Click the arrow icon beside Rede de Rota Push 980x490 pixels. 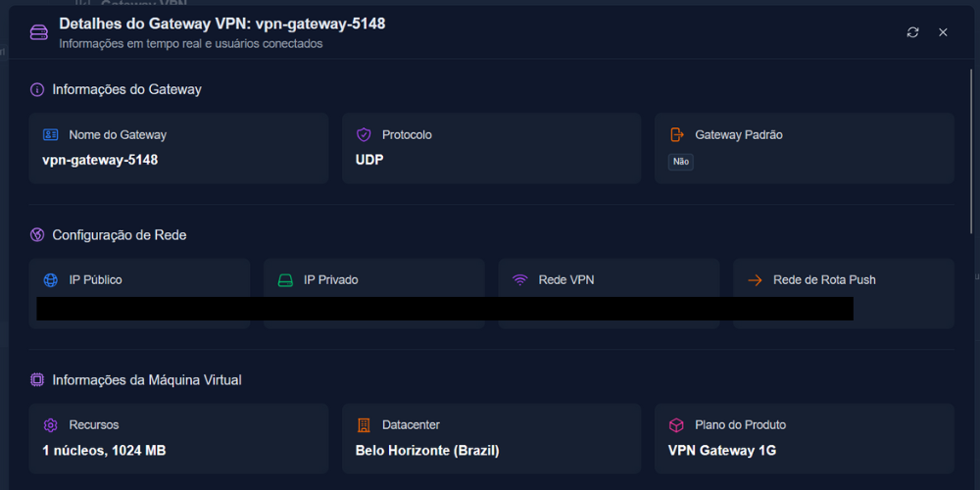(x=755, y=280)
